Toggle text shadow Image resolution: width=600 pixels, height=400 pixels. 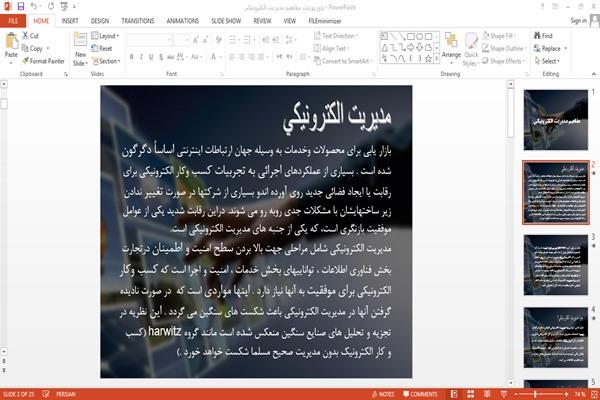[x=161, y=57]
